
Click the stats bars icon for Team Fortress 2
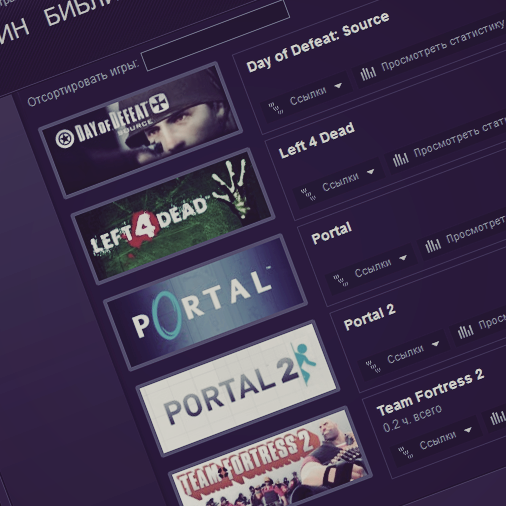coord(498,417)
